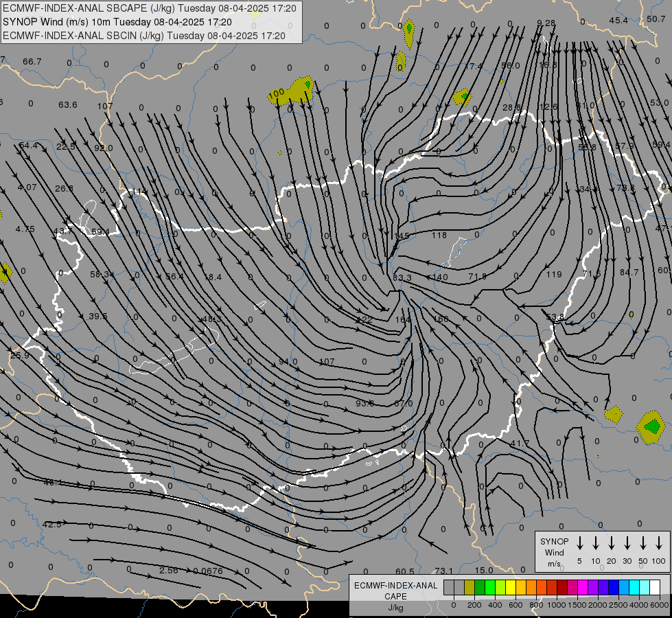Click the map value '71.8'
The image size is (672, 618).
coord(478,277)
